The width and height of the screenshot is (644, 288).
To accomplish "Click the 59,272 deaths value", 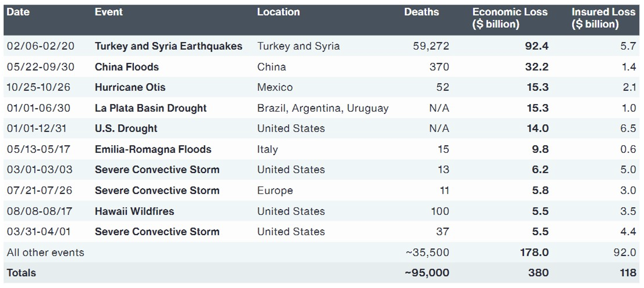I will click(431, 46).
